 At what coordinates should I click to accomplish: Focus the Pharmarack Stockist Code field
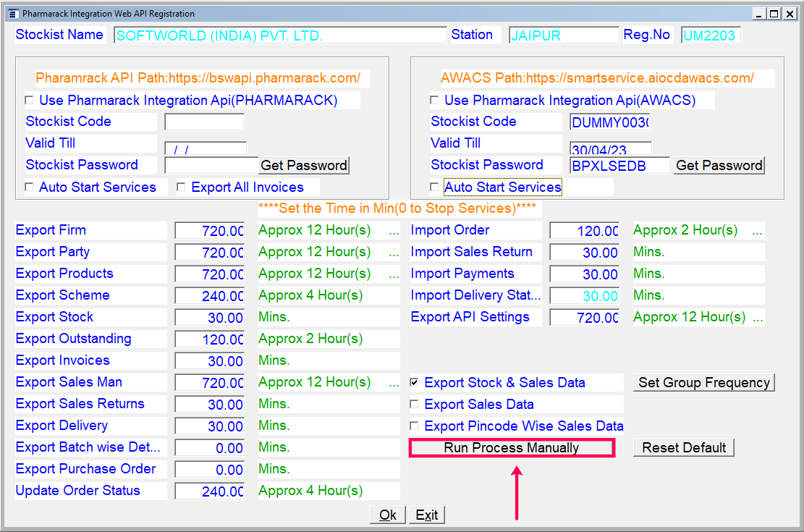[205, 122]
